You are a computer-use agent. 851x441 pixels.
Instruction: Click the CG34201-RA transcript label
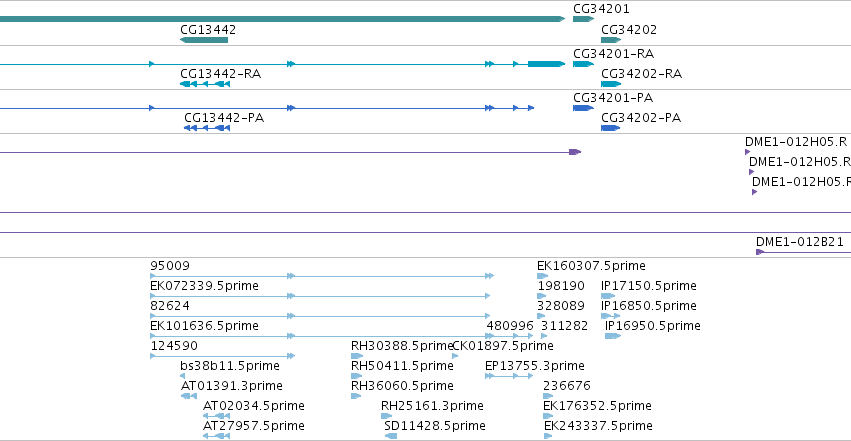click(x=613, y=54)
